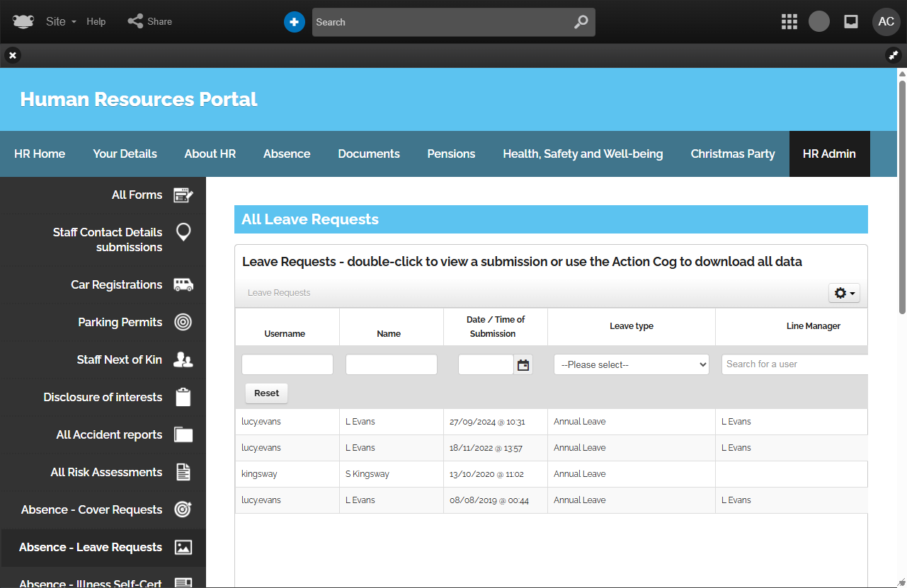The height and width of the screenshot is (588, 907).
Task: Click the Car Registrations van icon
Action: (183, 284)
